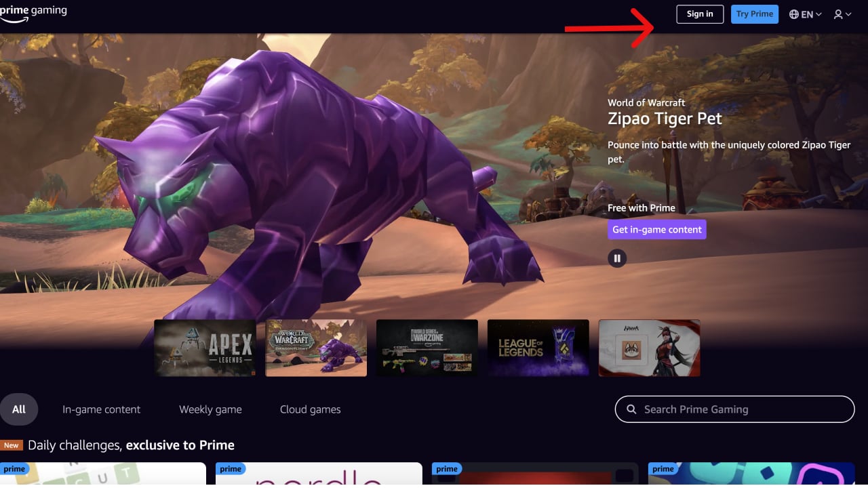Image resolution: width=868 pixels, height=488 pixels.
Task: Click the Try Prime button
Action: (754, 14)
